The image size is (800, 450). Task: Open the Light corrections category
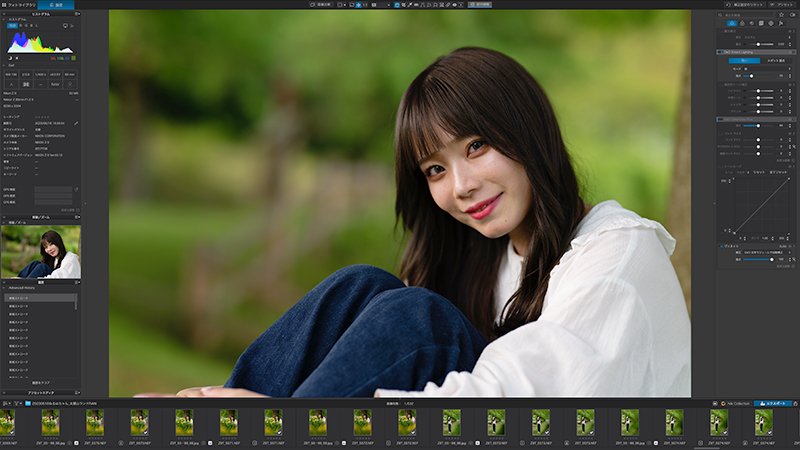tap(732, 23)
